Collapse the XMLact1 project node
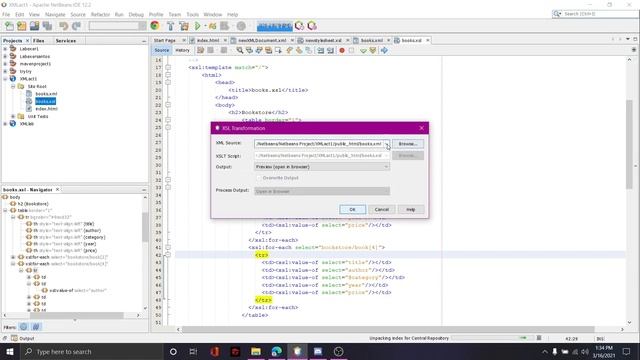Image resolution: width=640 pixels, height=360 pixels. (5, 79)
